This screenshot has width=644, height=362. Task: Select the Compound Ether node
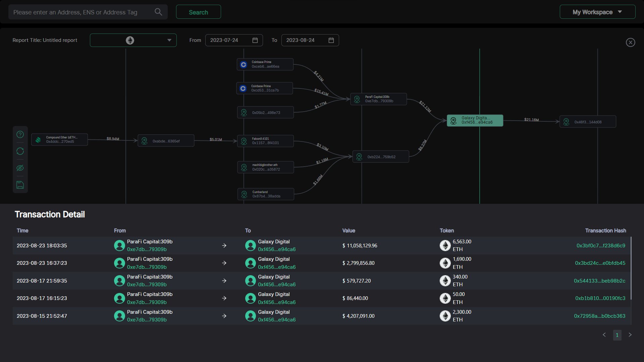tap(60, 139)
